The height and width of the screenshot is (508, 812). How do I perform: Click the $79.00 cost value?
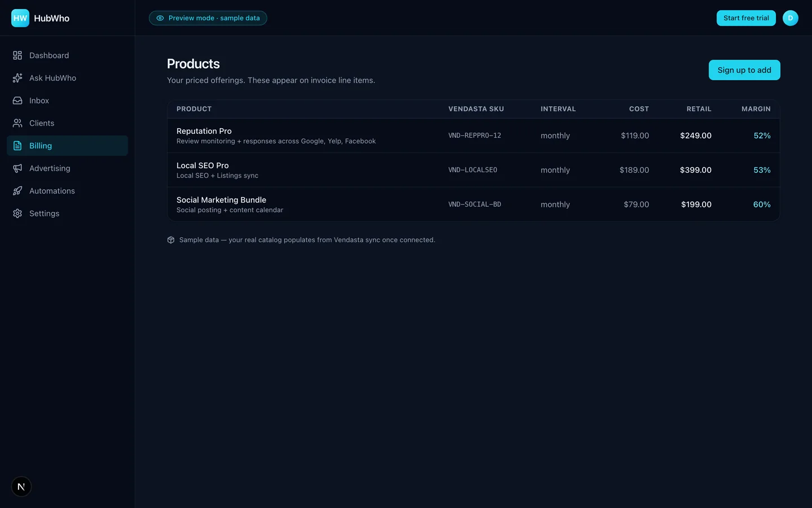637,204
